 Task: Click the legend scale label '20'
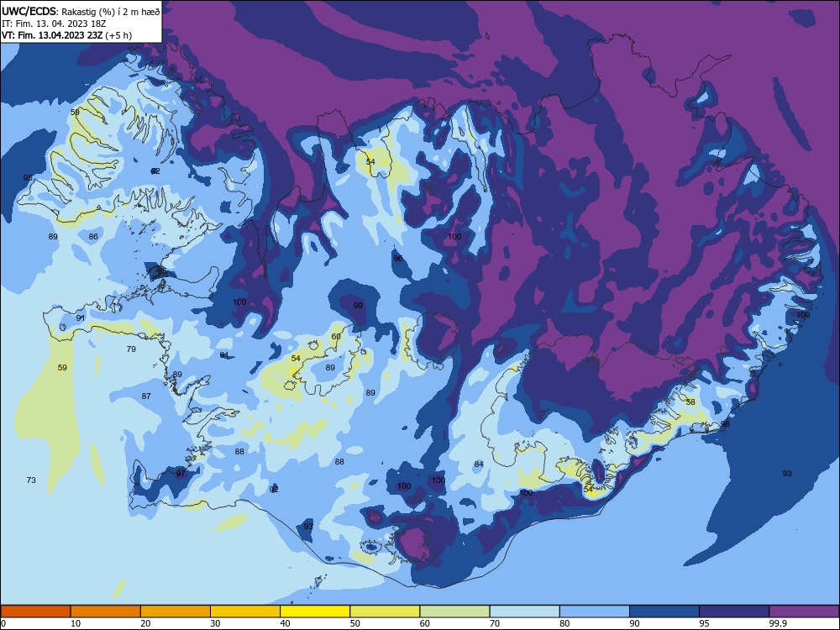(x=145, y=623)
